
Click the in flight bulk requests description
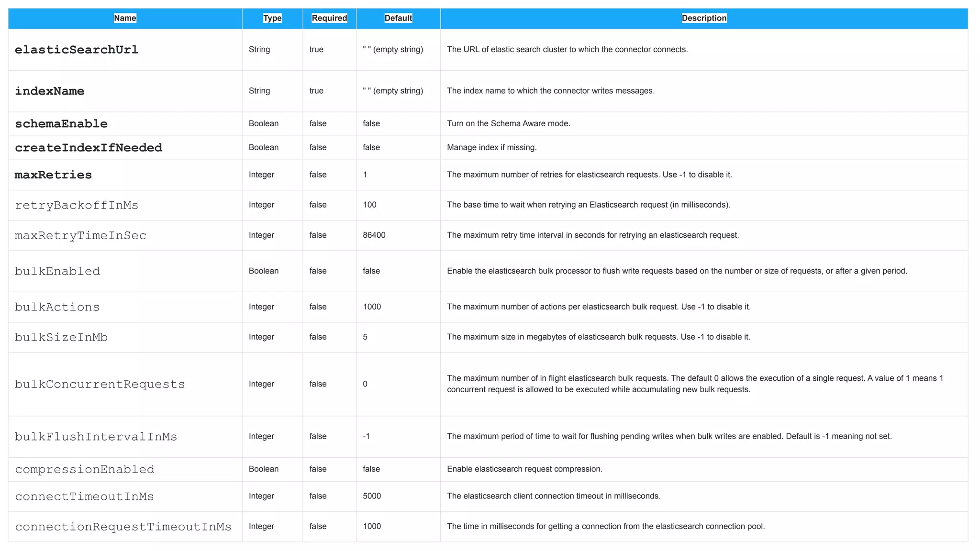pos(695,384)
